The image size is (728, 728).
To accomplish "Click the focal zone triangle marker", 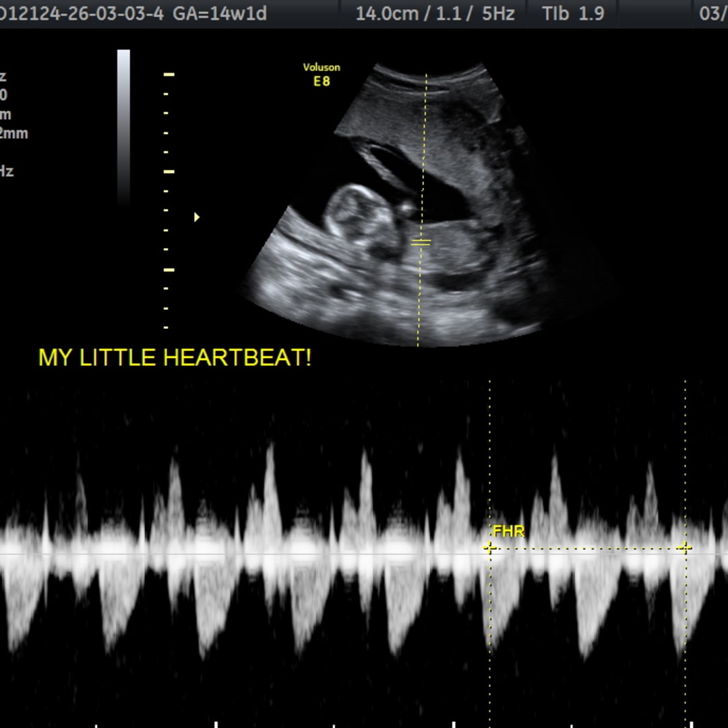I will click(197, 217).
